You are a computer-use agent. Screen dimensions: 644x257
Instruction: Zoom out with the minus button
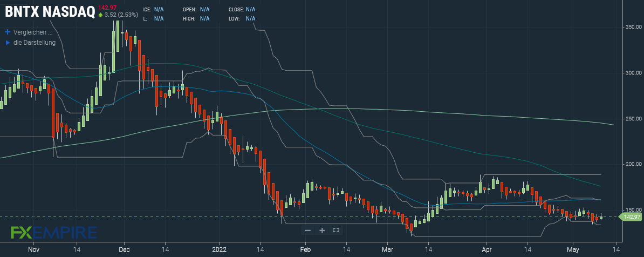pyautogui.click(x=307, y=230)
